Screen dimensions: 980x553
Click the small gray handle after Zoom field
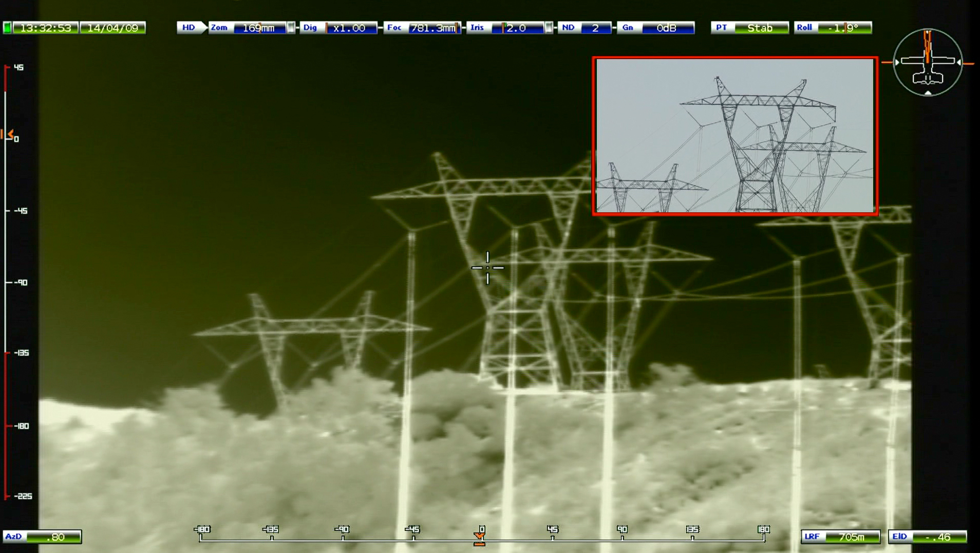[x=291, y=28]
